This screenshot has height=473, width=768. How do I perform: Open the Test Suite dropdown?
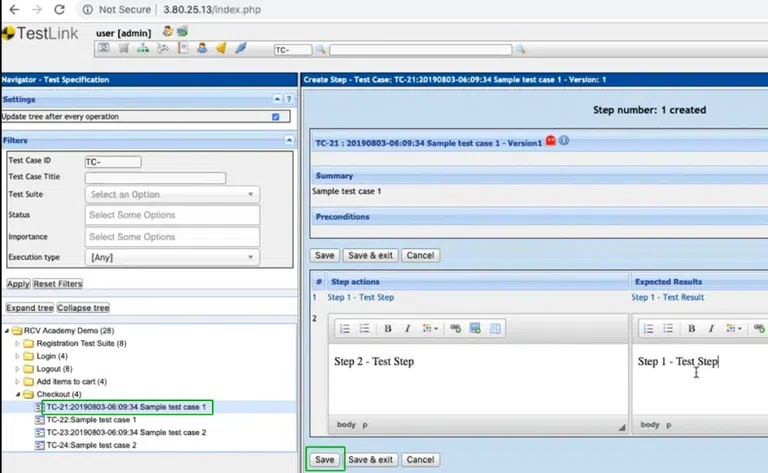click(172, 194)
